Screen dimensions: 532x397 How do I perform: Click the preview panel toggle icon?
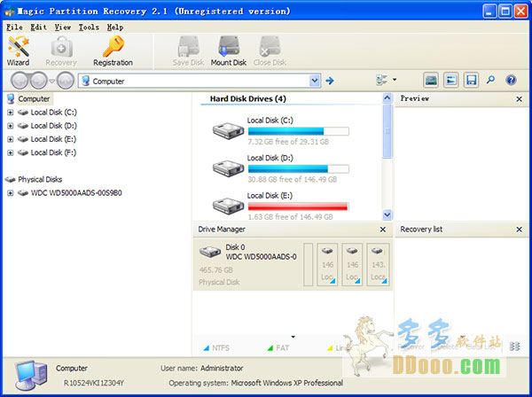pyautogui.click(x=451, y=81)
